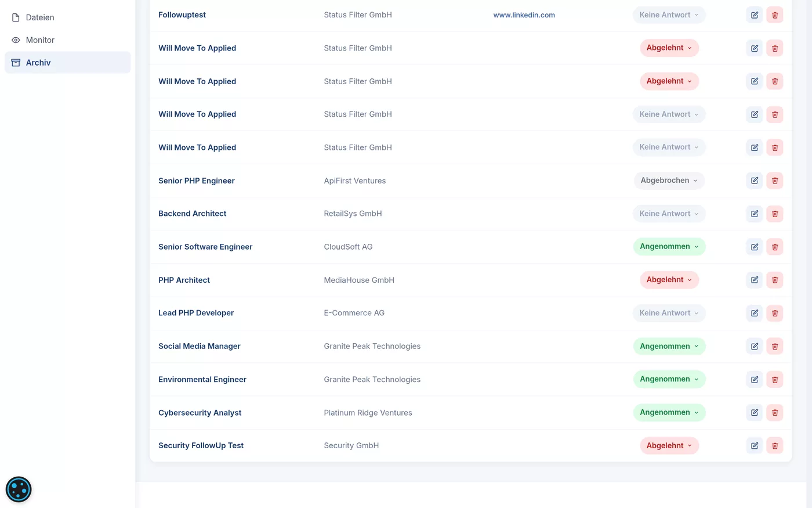
Task: Click Granite Peak Technologies in Environmental Engineer row
Action: tap(372, 379)
